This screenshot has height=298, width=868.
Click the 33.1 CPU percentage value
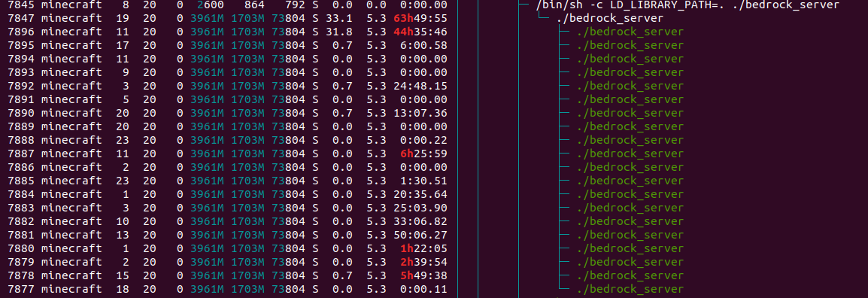pos(338,18)
